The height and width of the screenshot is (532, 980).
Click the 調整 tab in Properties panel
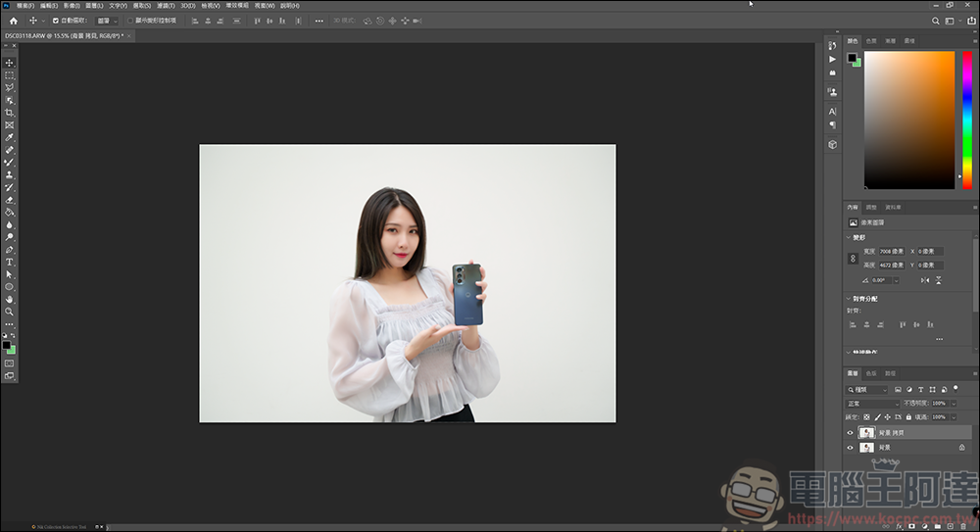tap(871, 208)
